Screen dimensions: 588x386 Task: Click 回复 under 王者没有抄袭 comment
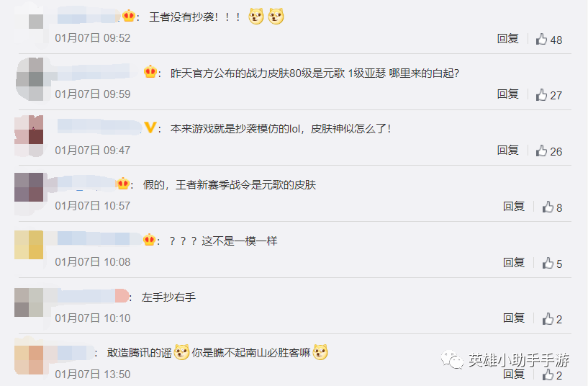pyautogui.click(x=507, y=39)
